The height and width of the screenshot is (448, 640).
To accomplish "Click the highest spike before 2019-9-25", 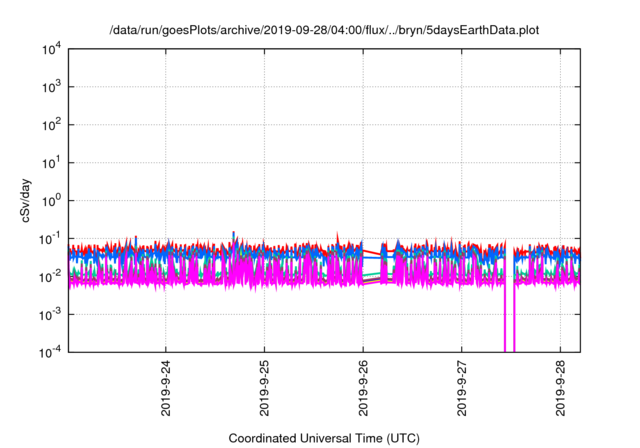I will (x=233, y=234).
